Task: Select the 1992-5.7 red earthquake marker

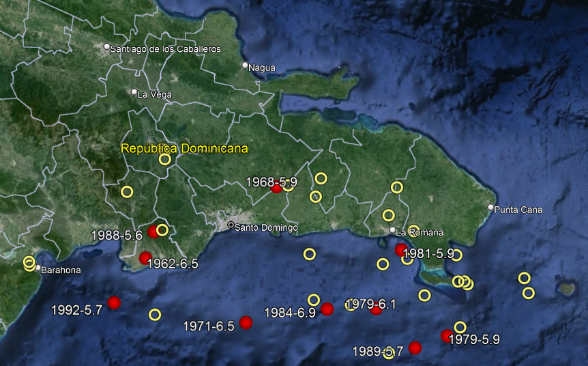Action: click(x=114, y=302)
